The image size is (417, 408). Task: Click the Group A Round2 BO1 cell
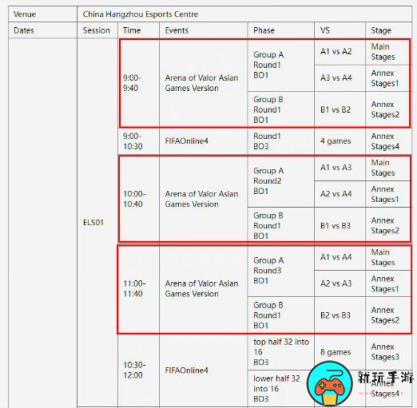[x=281, y=181]
